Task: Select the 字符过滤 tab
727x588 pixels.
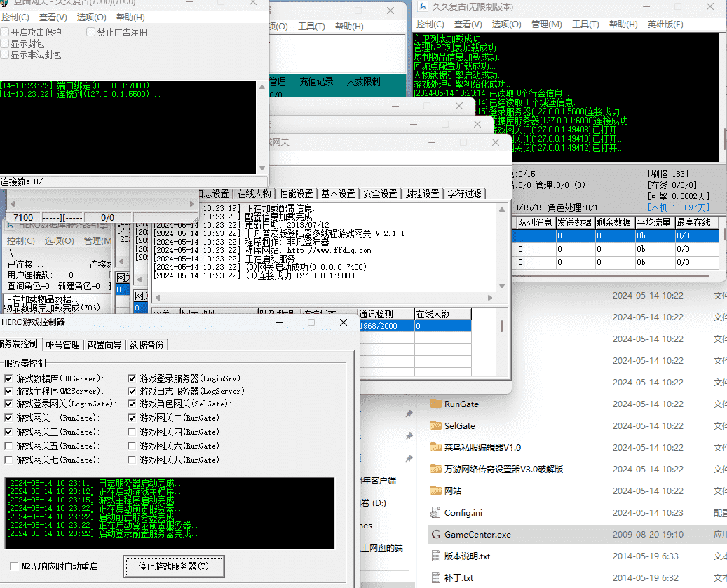Action: [x=464, y=193]
